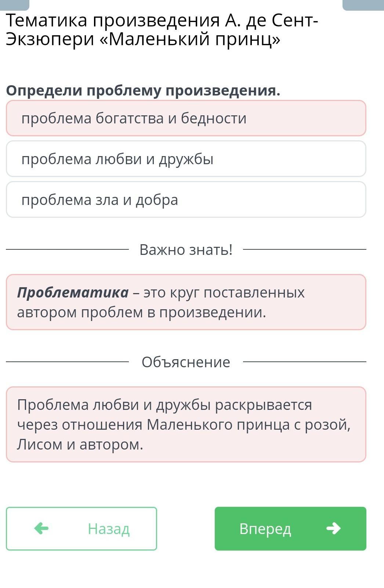
Task: Go forward with the Вперед button label
Action: point(265,529)
